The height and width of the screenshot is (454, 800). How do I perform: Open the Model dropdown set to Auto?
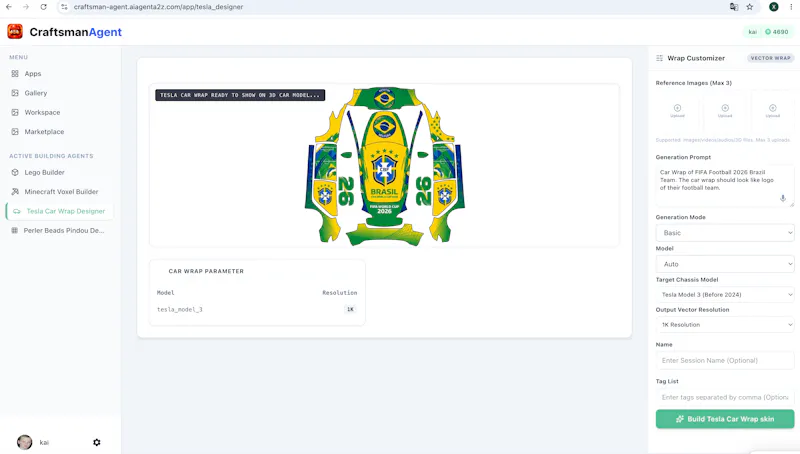pyautogui.click(x=725, y=264)
